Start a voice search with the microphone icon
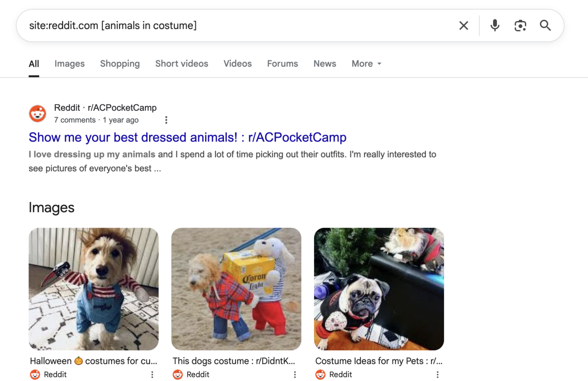This screenshot has width=588, height=381. 495,25
